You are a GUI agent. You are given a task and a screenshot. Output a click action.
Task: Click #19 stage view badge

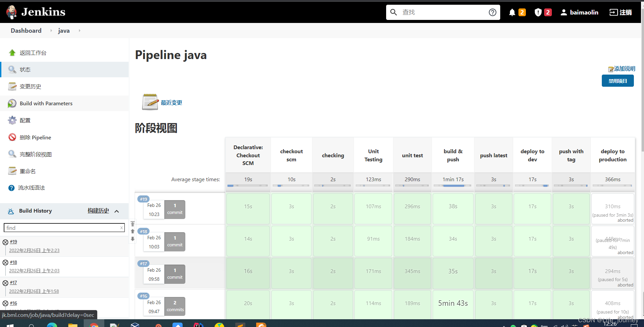pyautogui.click(x=143, y=199)
